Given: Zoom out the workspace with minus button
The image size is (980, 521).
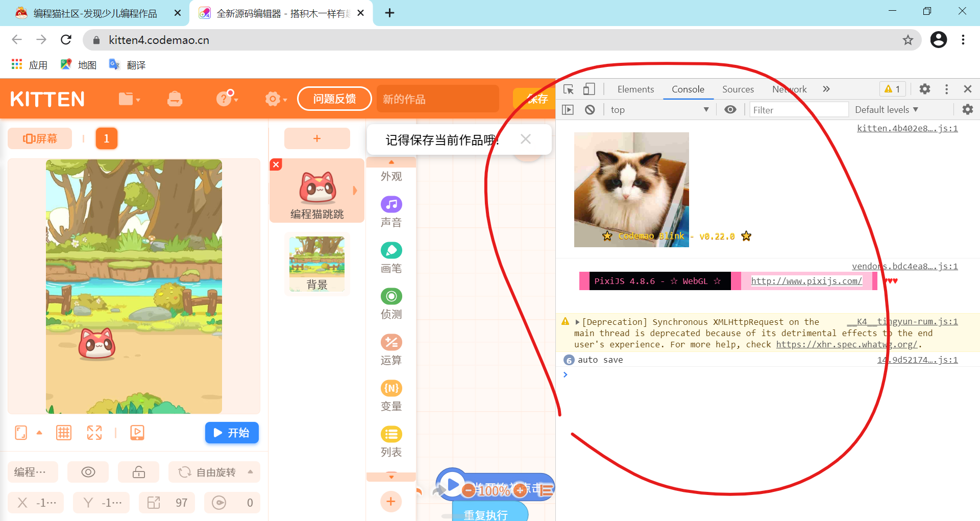Looking at the screenshot, I should click(469, 491).
